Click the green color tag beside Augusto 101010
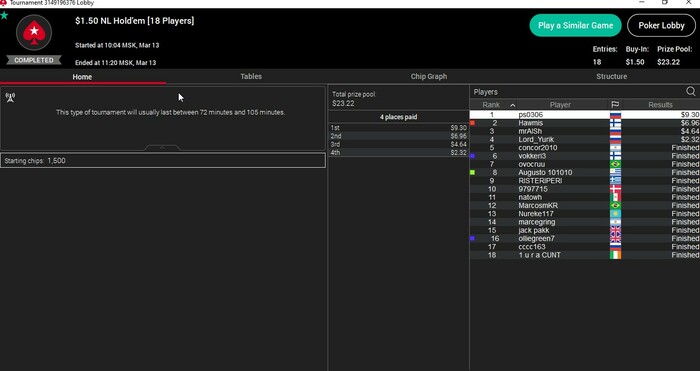Image resolution: width=700 pixels, height=371 pixels. [472, 172]
